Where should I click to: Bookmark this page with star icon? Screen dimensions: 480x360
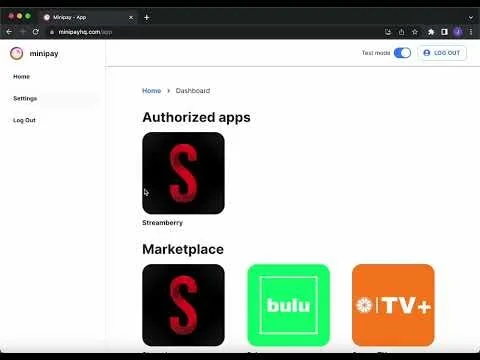pos(415,32)
